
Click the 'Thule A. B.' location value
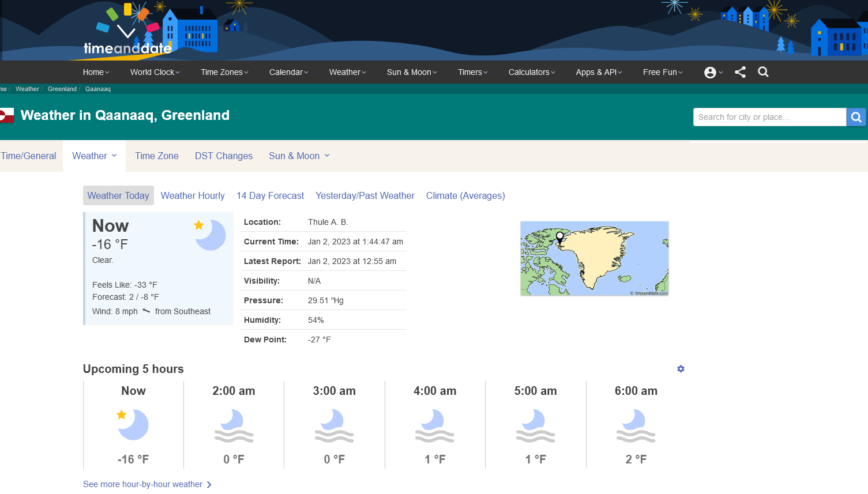328,222
